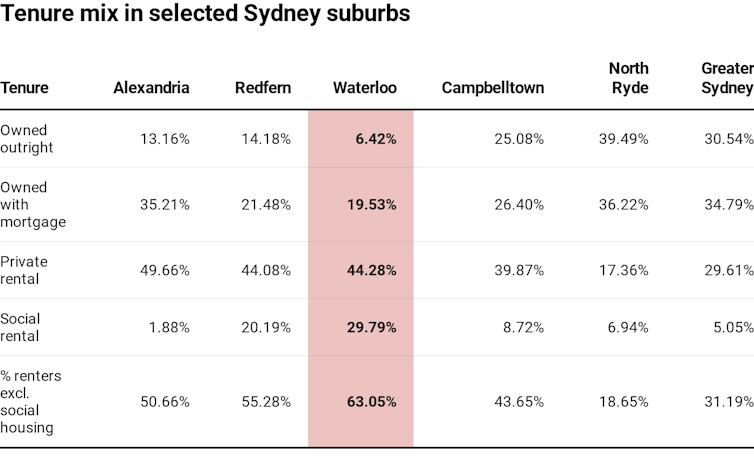Click Redfern's 20.19% social rental cell
This screenshot has height=458, width=754.
click(x=267, y=327)
